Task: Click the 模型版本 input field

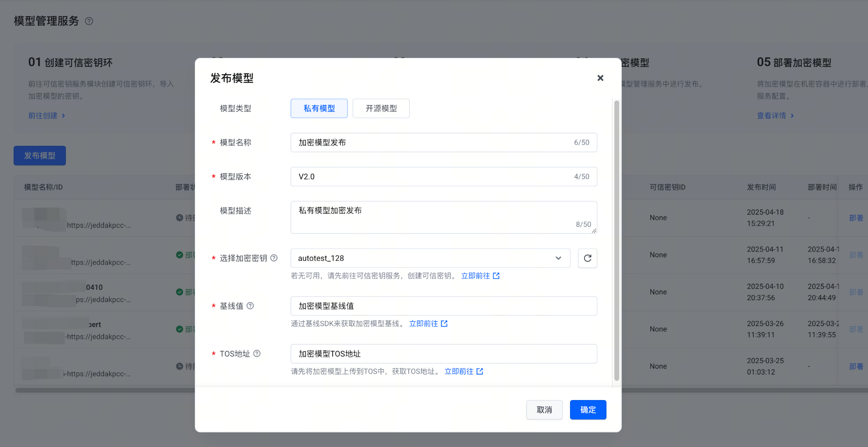Action: (444, 177)
